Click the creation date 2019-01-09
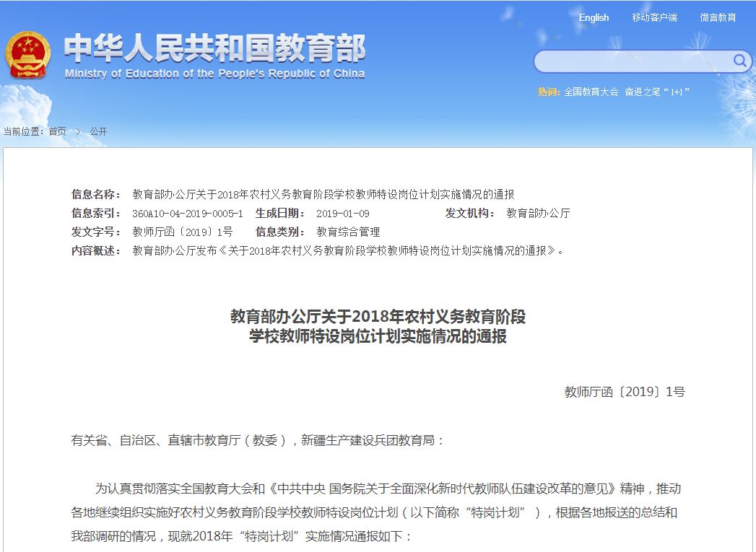Viewport: 756px width, 552px height. [343, 214]
